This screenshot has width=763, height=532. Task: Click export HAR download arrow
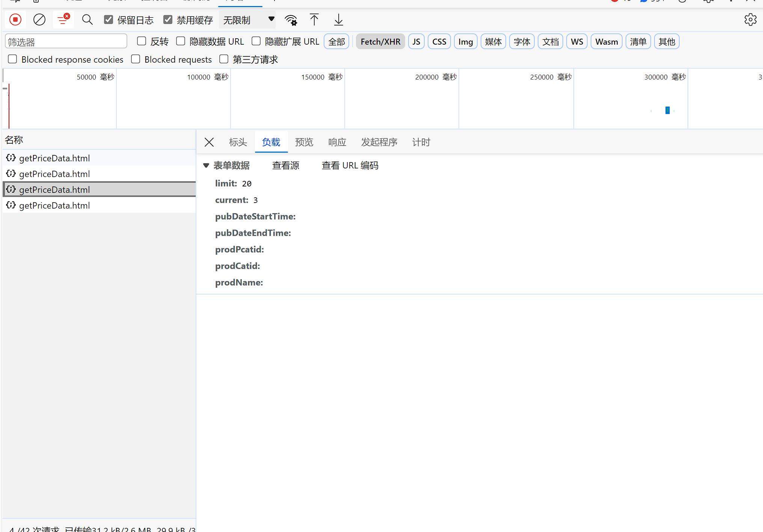338,20
